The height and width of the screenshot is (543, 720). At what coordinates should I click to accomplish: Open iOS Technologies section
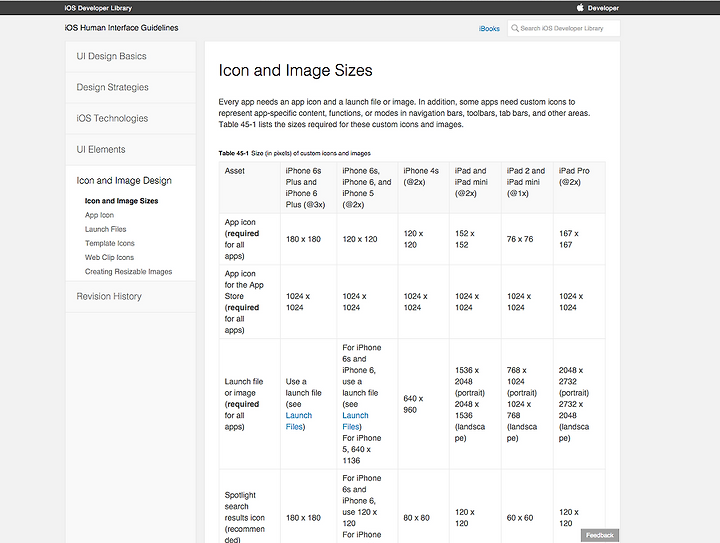[130, 118]
